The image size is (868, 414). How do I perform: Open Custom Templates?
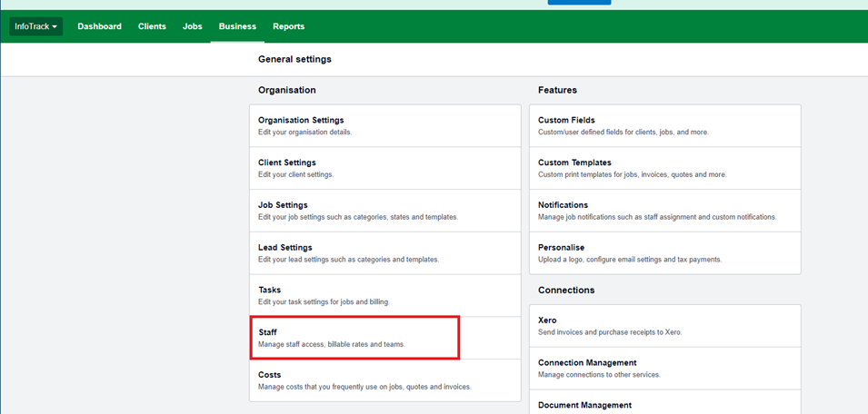pos(574,163)
